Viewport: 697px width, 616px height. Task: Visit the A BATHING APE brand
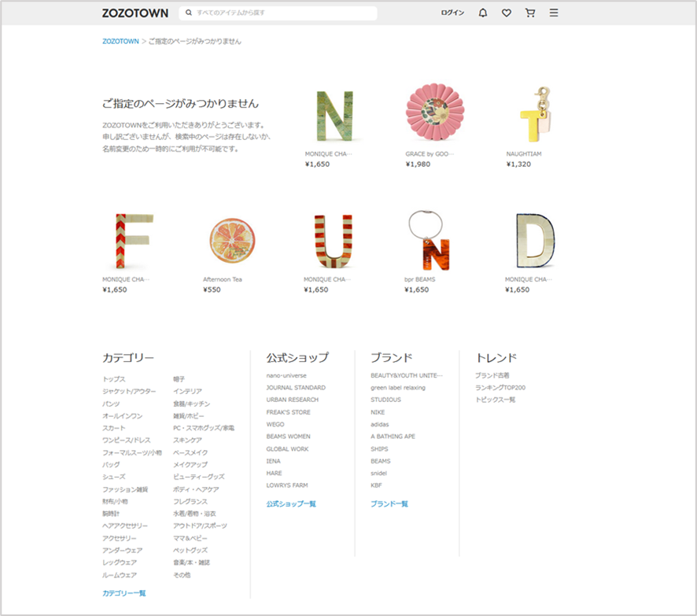[393, 437]
